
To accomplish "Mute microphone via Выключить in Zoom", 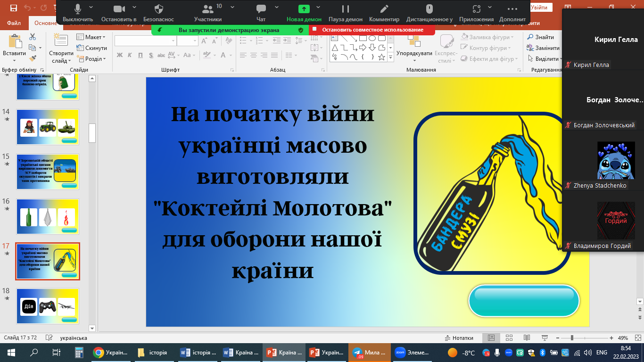I will 78,13.
